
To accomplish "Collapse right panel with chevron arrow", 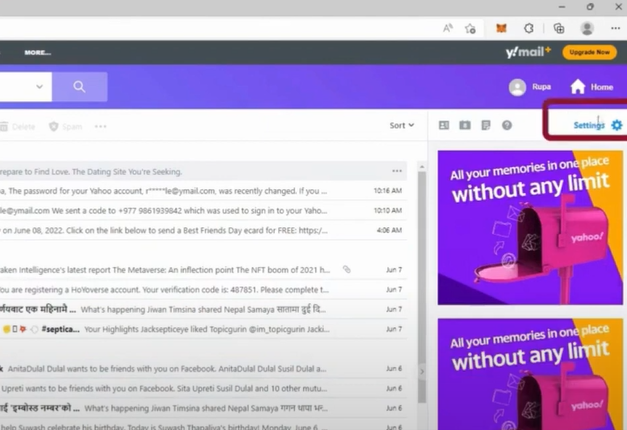I will click(x=422, y=372).
